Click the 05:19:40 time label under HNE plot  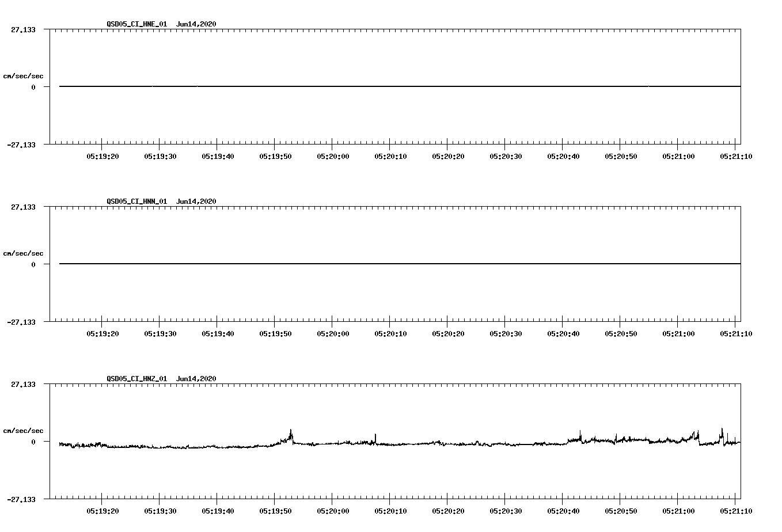pos(218,156)
